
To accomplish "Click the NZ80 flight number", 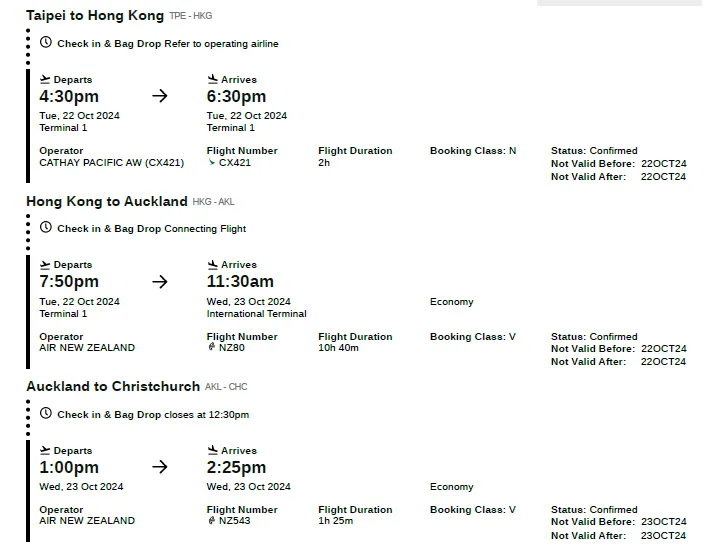I will [x=232, y=348].
